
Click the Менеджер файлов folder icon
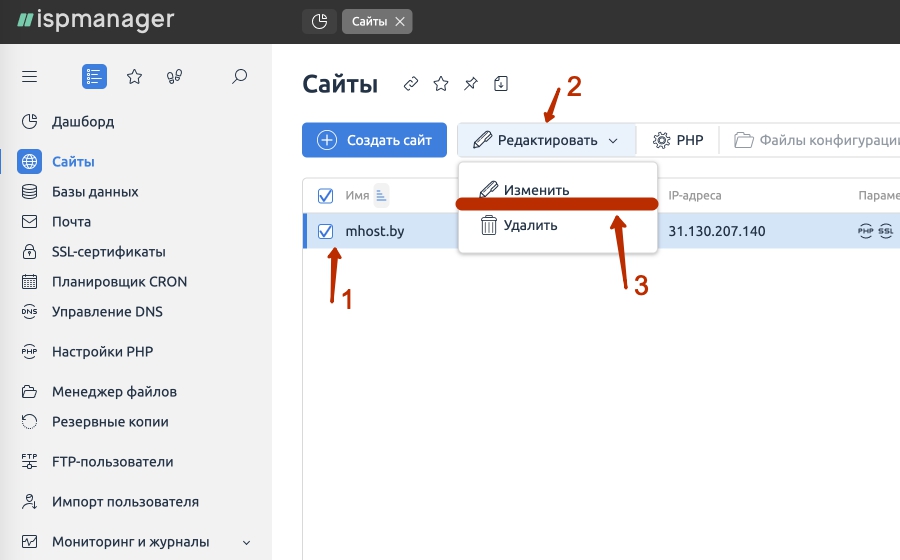(x=29, y=392)
